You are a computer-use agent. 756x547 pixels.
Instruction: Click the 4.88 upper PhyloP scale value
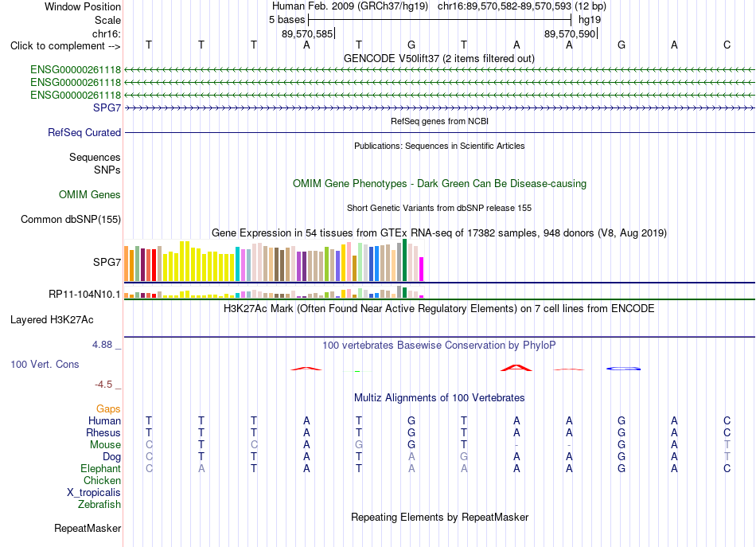pyautogui.click(x=102, y=345)
